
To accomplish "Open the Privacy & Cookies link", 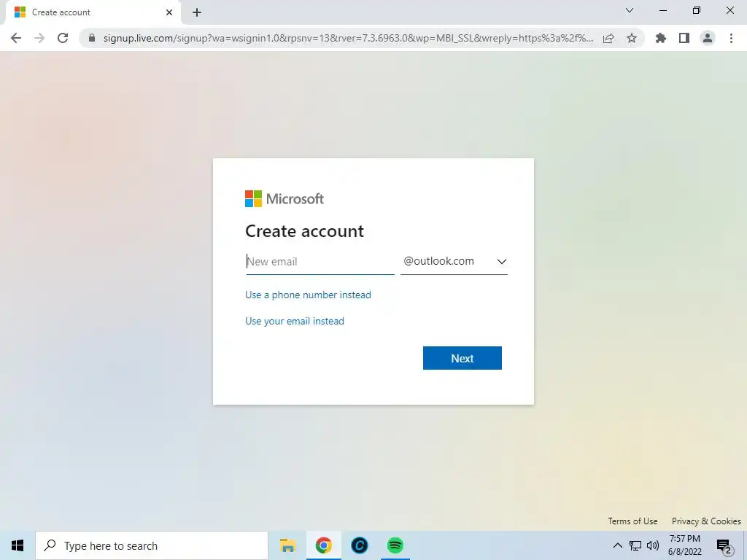I will [x=706, y=521].
